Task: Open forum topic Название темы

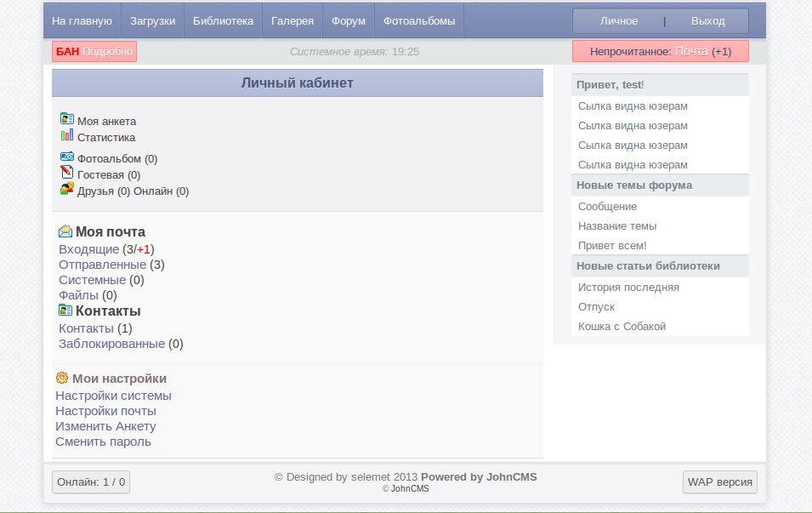Action: pyautogui.click(x=617, y=226)
